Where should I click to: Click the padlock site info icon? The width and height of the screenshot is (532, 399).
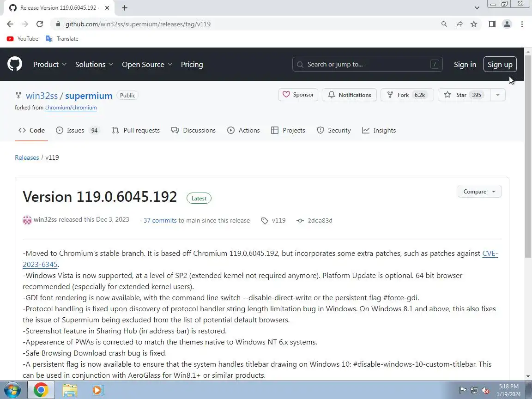coord(58,24)
